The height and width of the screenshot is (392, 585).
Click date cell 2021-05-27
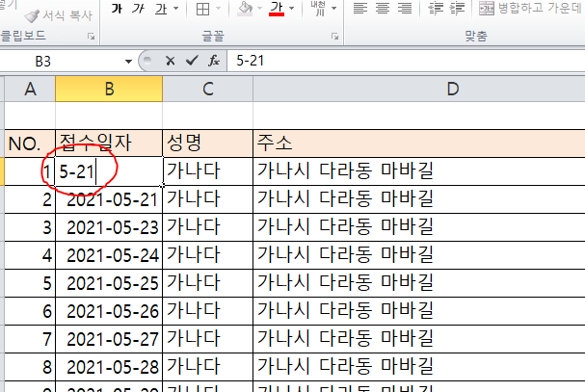point(109,339)
